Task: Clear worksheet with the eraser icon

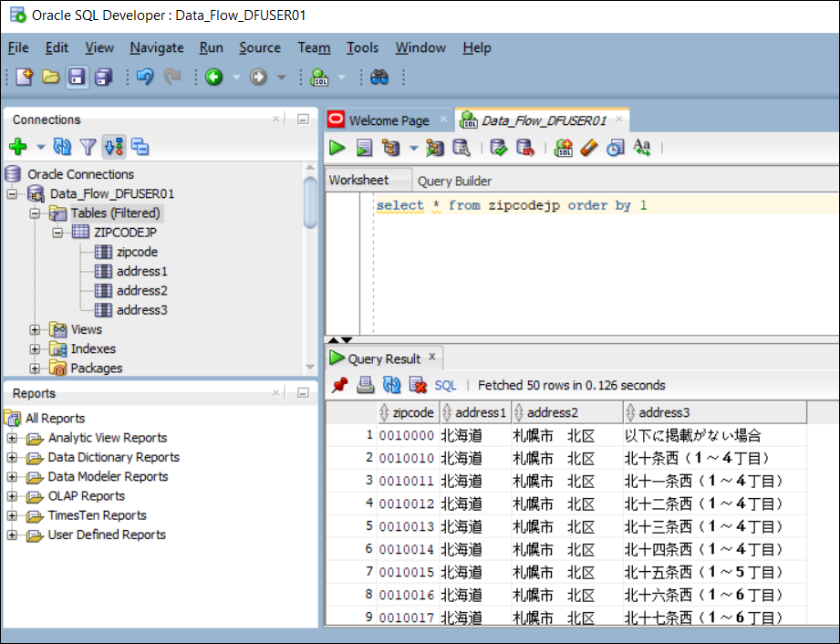Action: coord(589,148)
